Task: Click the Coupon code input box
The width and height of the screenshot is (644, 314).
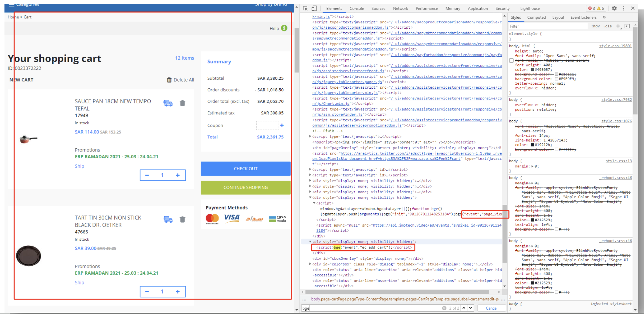Action: coord(267,125)
